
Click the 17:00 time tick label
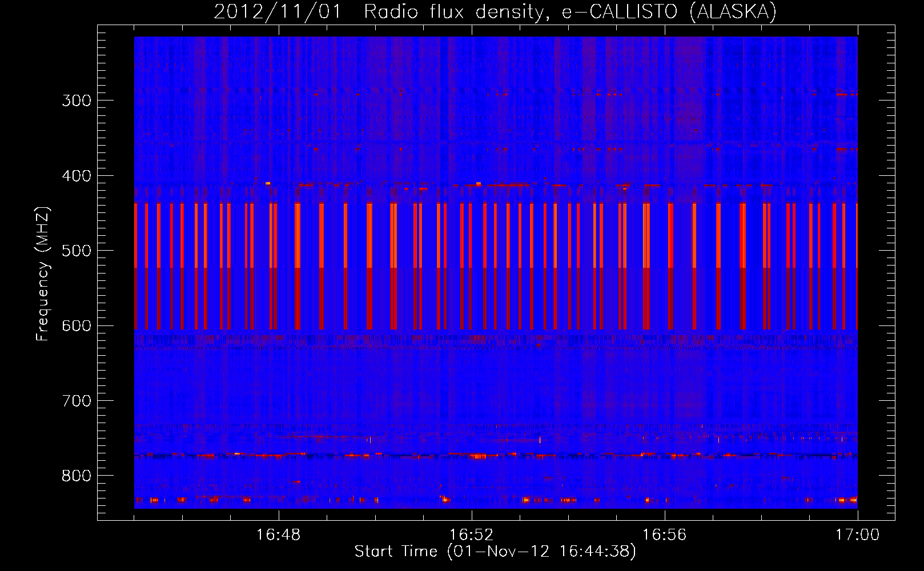tap(858, 535)
